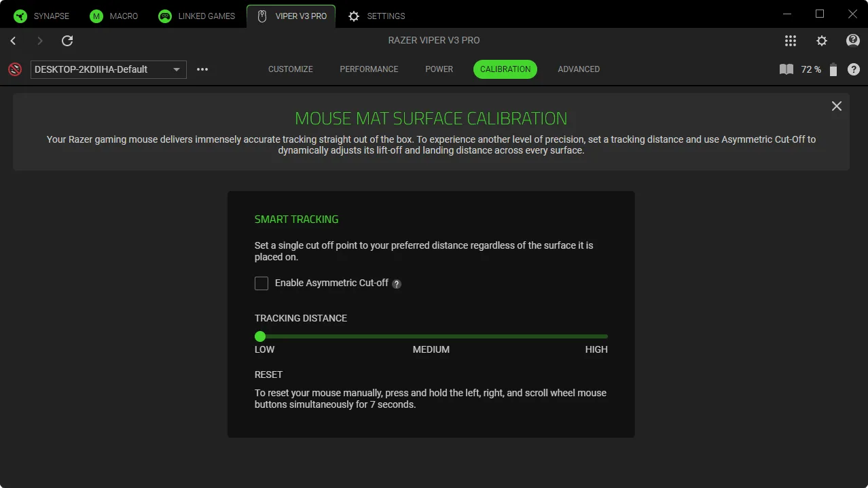868x488 pixels.
Task: Open the CUSTOMIZE section
Action: click(291, 69)
